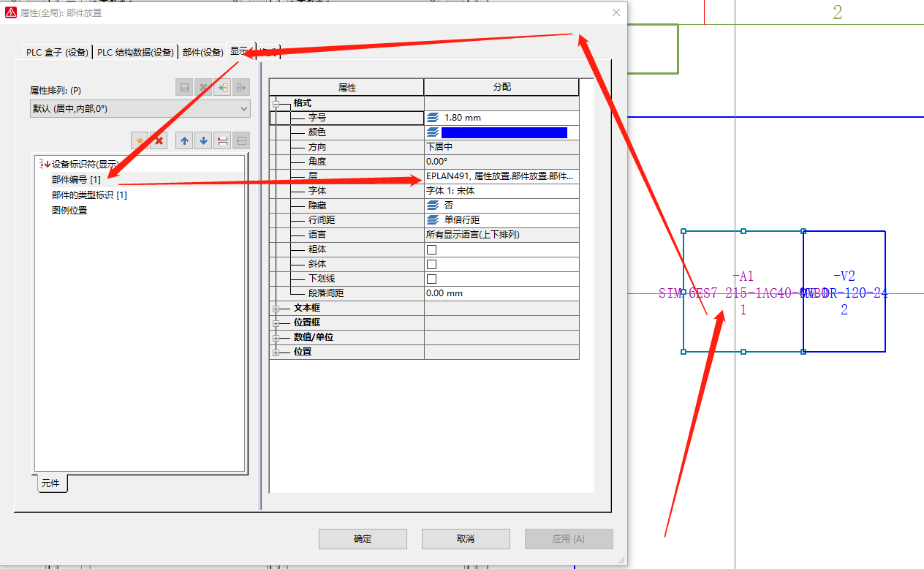The height and width of the screenshot is (569, 924).
Task: Expand the 文本框 property group
Action: tap(276, 308)
